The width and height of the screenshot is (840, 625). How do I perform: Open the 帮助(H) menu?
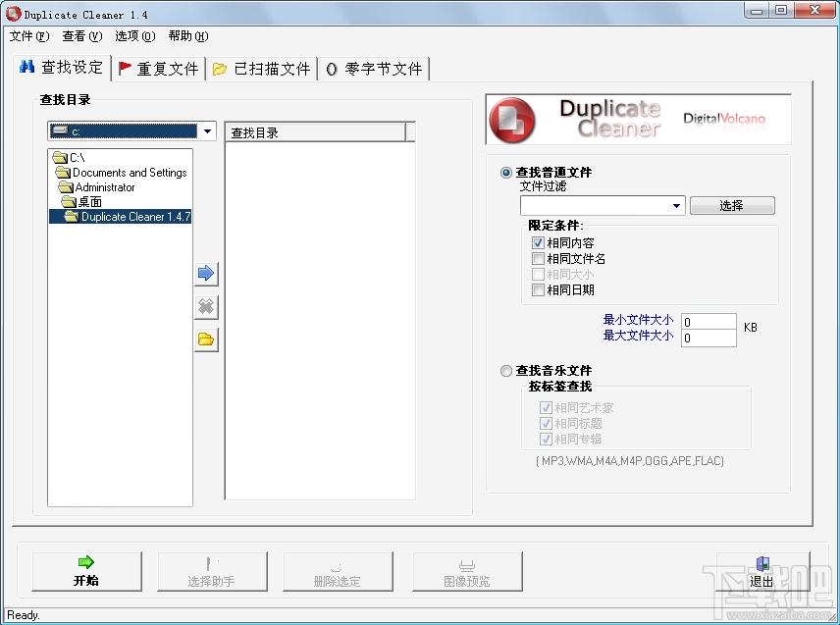pos(188,36)
